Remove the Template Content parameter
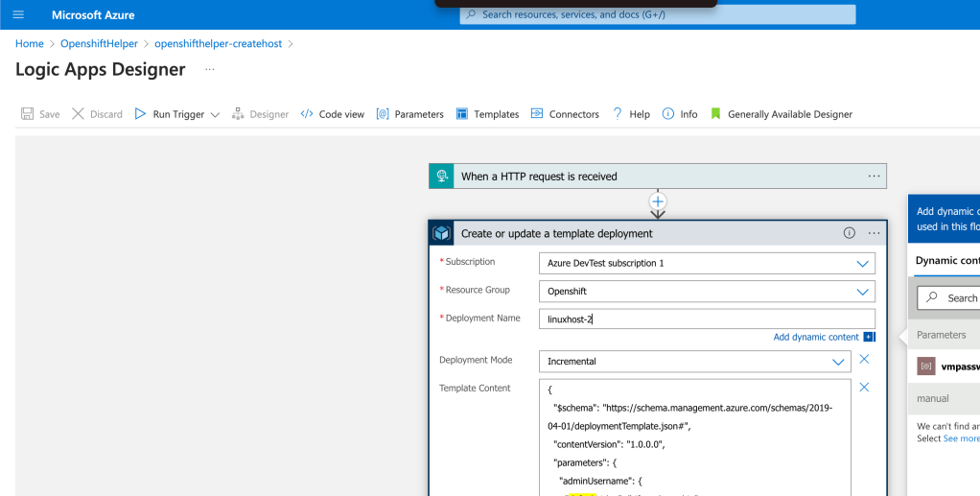Screen dimensions: 980x496 point(864,388)
